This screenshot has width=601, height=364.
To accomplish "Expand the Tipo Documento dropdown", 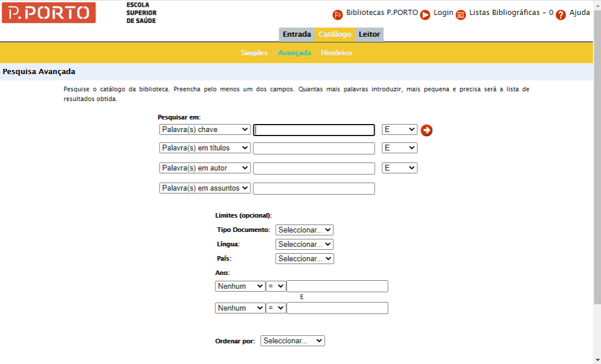I will point(304,230).
